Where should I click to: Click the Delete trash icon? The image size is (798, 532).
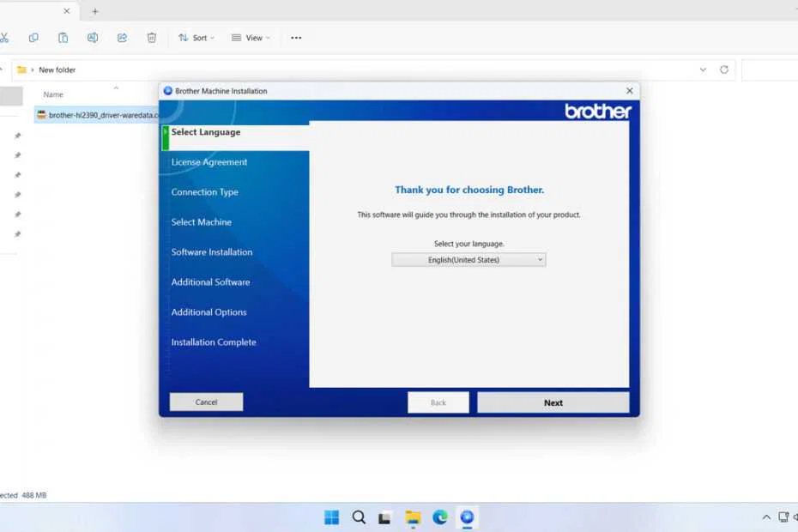tap(152, 38)
